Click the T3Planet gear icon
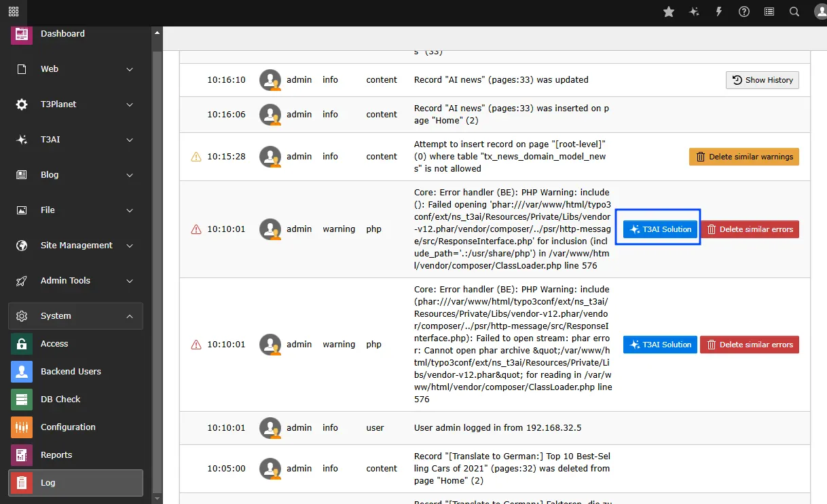 (22, 104)
